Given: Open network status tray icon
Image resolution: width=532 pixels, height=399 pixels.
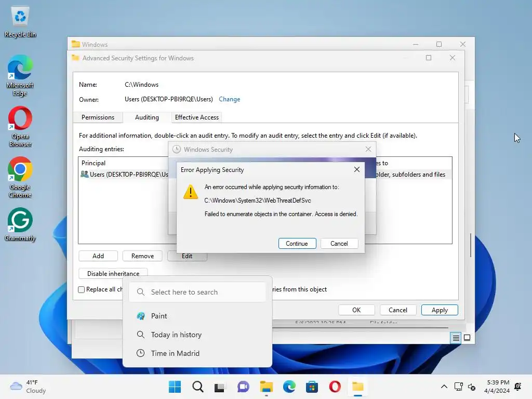Looking at the screenshot, I should click(458, 387).
